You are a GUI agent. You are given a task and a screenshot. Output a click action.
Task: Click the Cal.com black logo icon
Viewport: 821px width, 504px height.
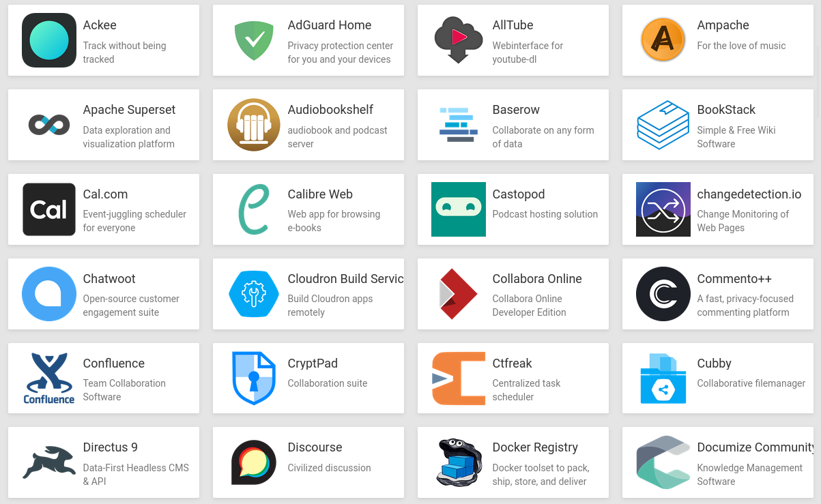(49, 209)
